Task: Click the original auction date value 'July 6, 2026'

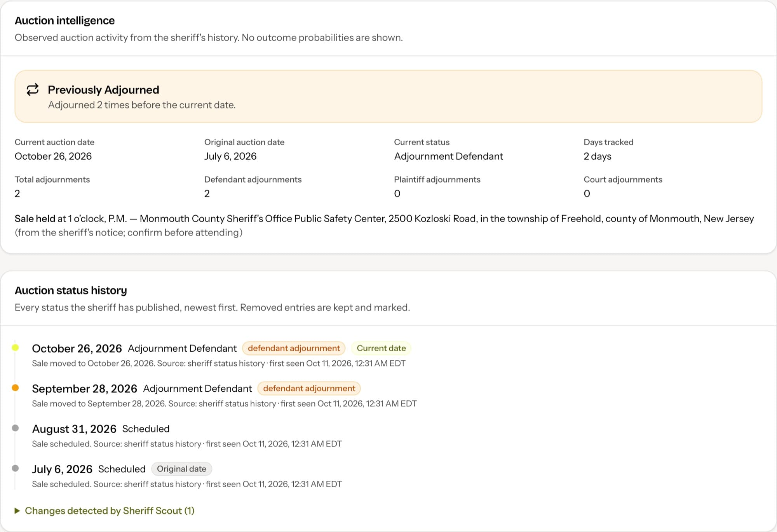Action: 230,156
